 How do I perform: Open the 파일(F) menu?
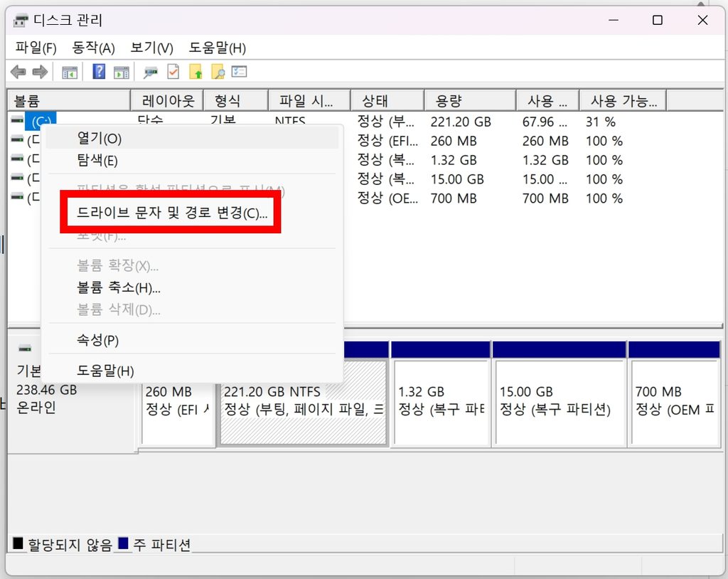click(x=36, y=48)
